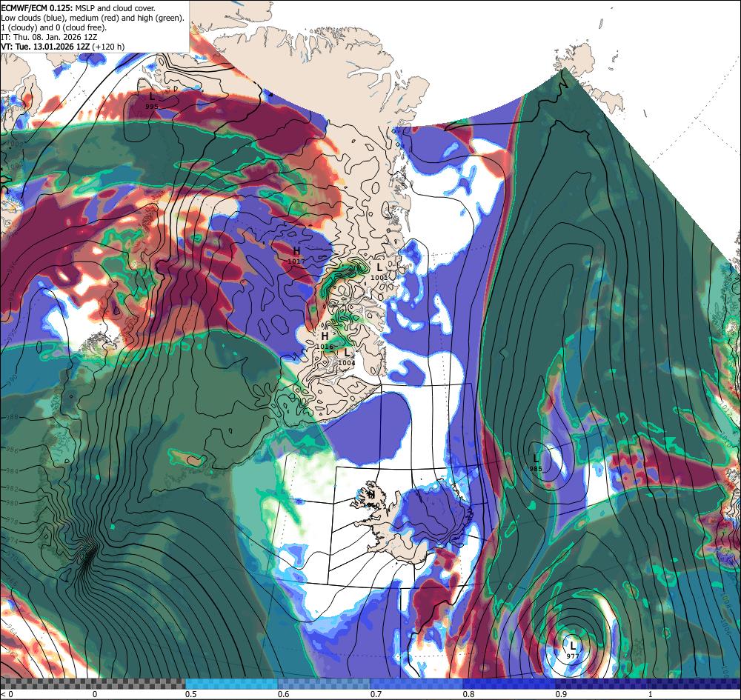This screenshot has width=741, height=700.
Task: Click the '0.8' scale label
Action: (x=469, y=694)
